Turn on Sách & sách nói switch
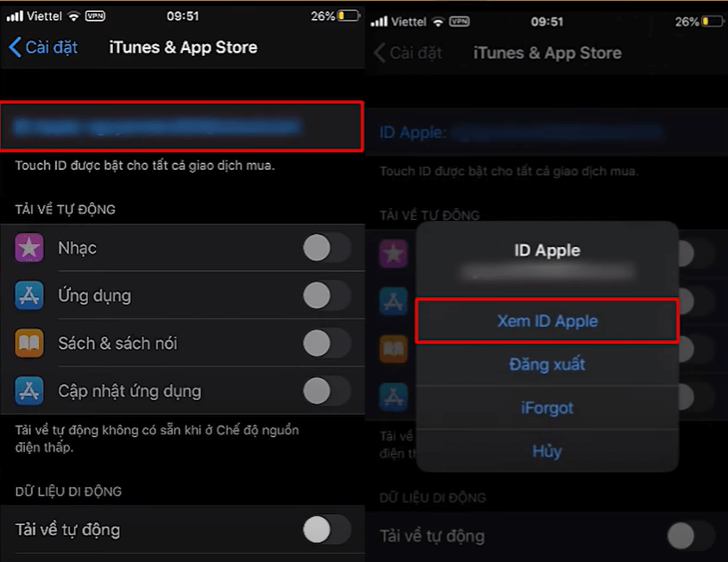Viewport: 728px width, 562px height. pyautogui.click(x=326, y=343)
